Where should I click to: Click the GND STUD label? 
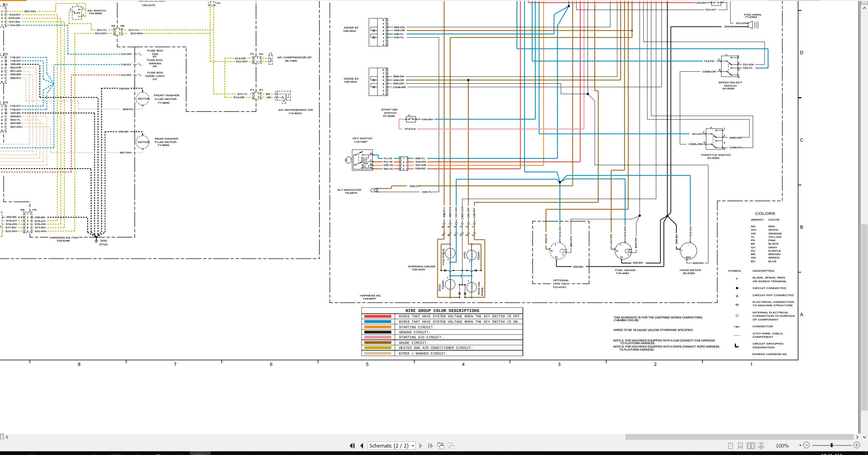coord(103,243)
